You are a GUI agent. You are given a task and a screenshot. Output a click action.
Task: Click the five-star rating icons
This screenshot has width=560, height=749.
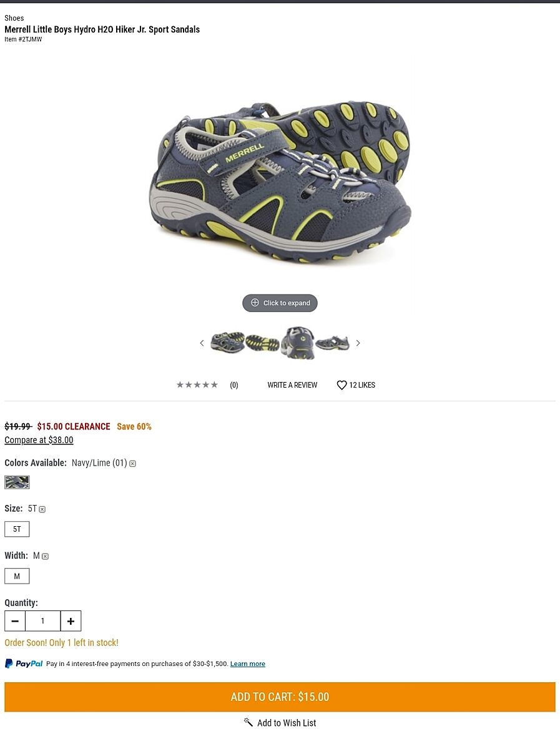pyautogui.click(x=197, y=385)
